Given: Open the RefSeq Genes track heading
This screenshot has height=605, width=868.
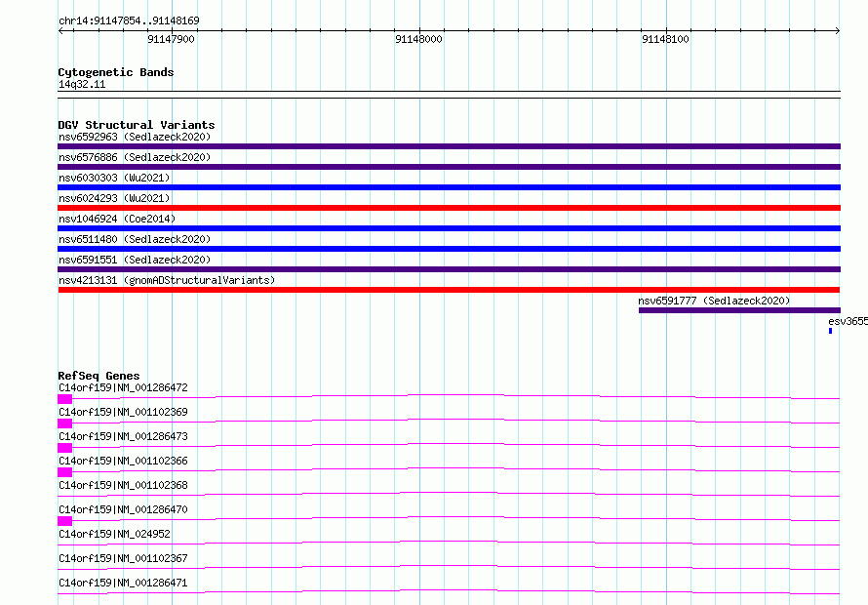Looking at the screenshot, I should click(x=99, y=376).
